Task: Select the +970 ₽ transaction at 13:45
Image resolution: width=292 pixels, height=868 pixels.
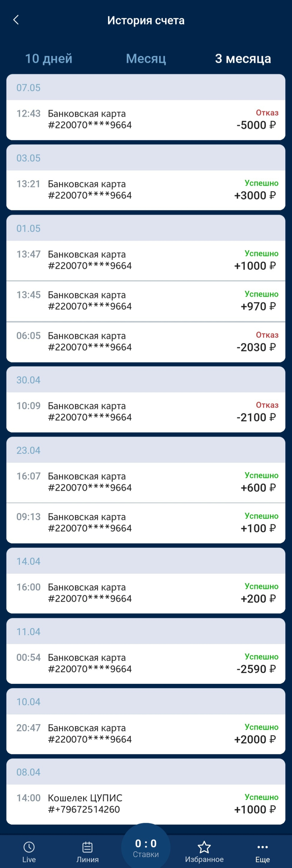Action: coord(146,301)
